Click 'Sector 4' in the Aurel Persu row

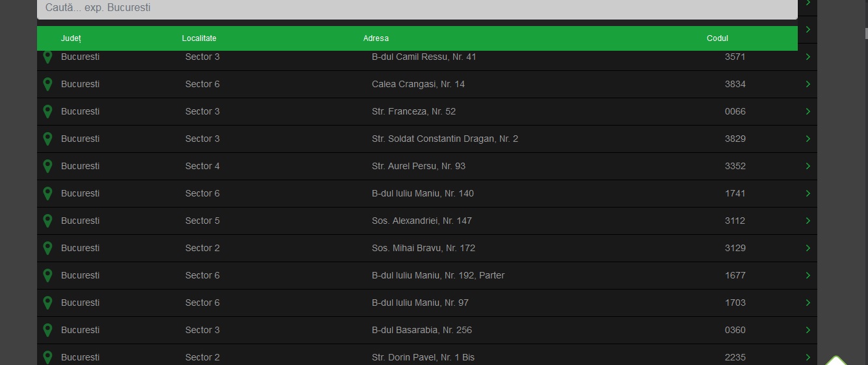[x=202, y=166]
